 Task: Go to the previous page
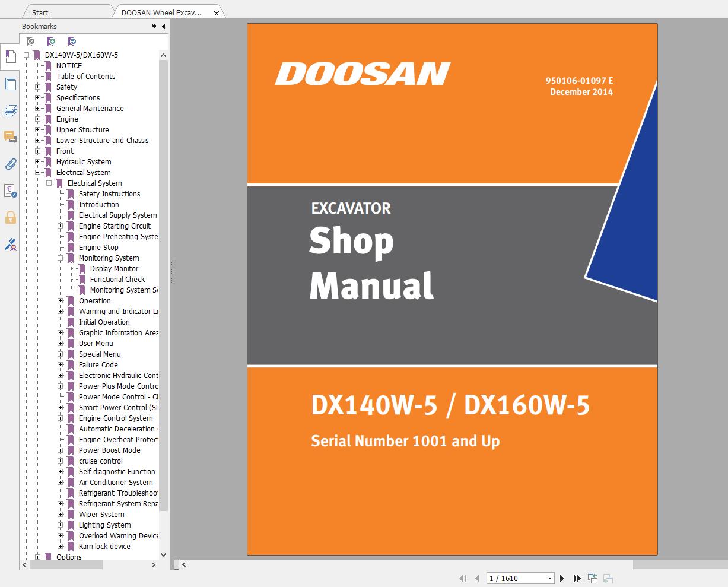pyautogui.click(x=477, y=578)
